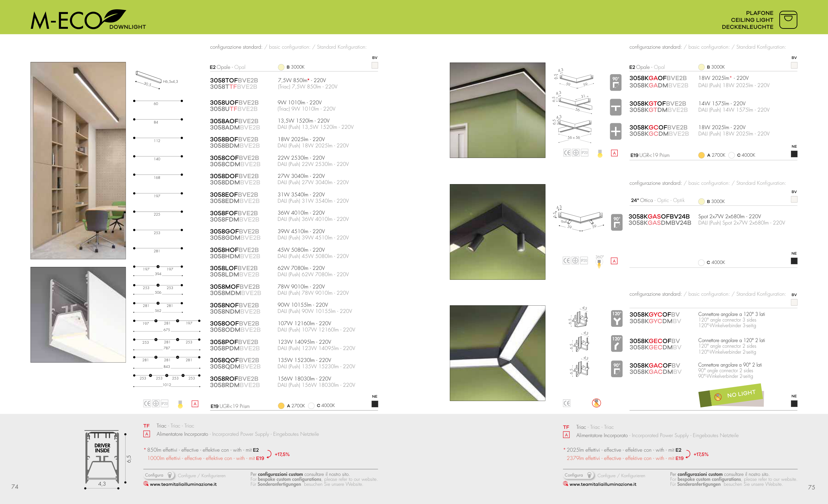
Task: Click the crossed-out no light icon beside CE mark
Action: (596, 403)
